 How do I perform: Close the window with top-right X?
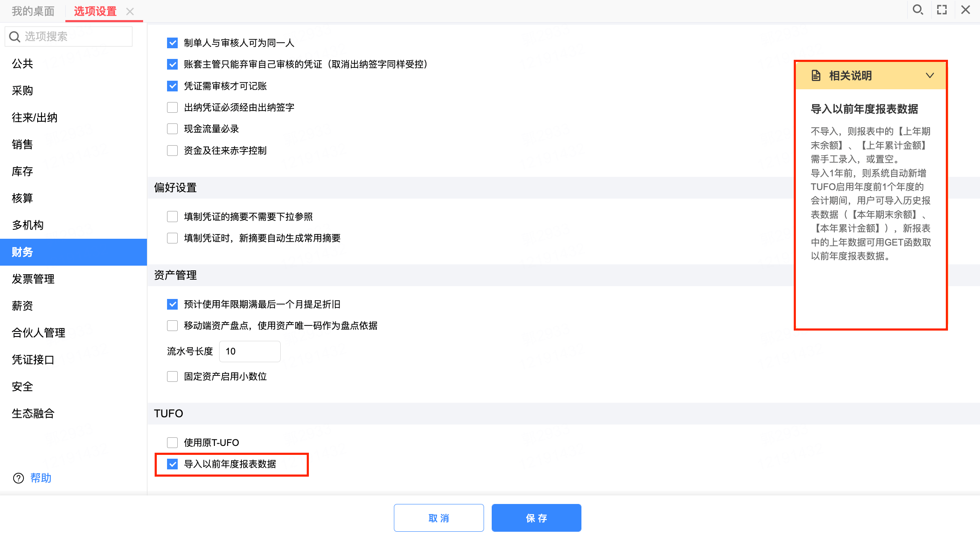(x=965, y=10)
